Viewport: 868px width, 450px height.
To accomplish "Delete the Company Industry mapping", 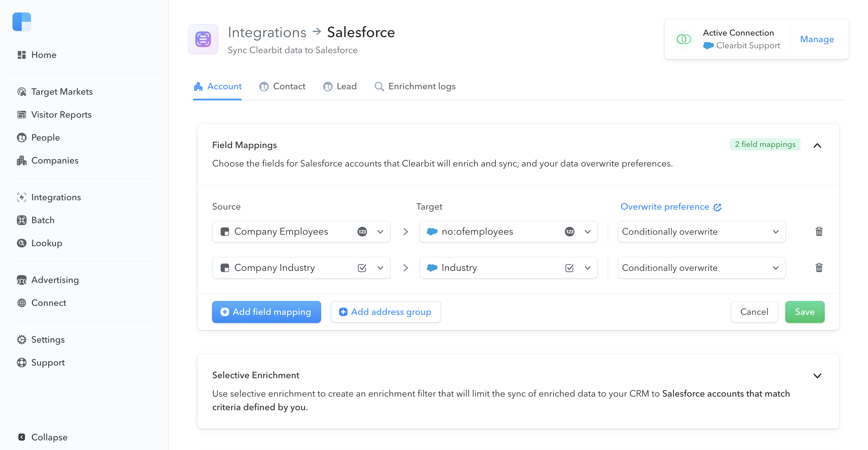I will tap(819, 268).
